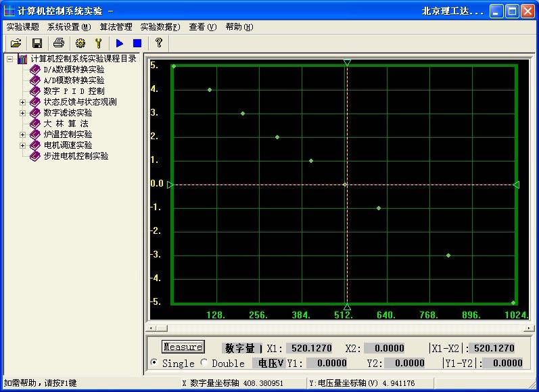Click the wrench tool icon
The width and height of the screenshot is (539, 392).
click(x=97, y=43)
